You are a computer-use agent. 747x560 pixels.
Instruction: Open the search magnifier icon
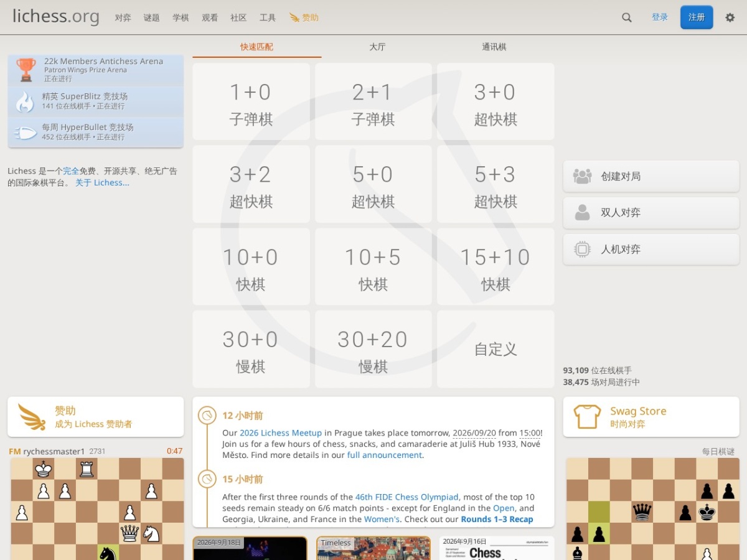coord(627,17)
